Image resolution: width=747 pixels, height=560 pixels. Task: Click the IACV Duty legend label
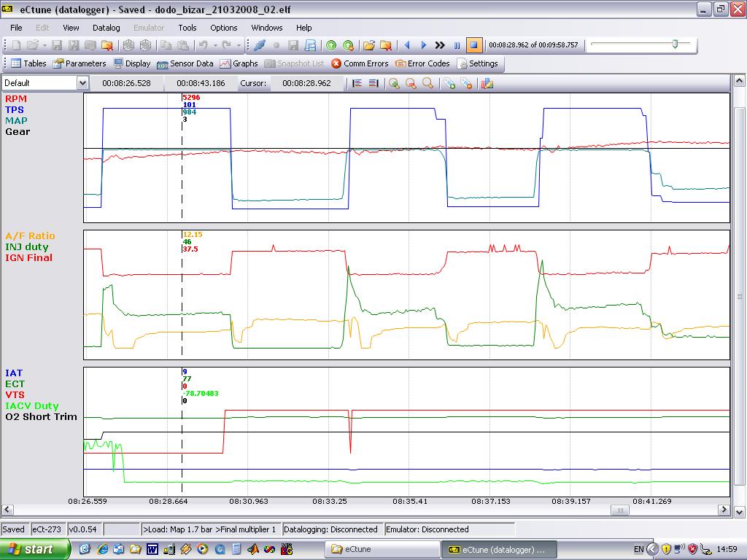[x=32, y=405]
